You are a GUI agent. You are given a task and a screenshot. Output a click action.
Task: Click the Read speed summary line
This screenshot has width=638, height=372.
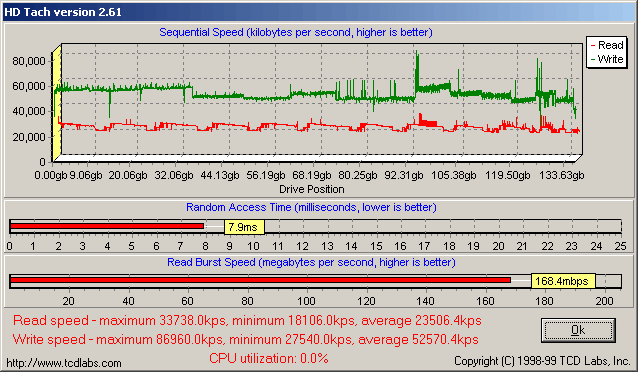point(247,321)
